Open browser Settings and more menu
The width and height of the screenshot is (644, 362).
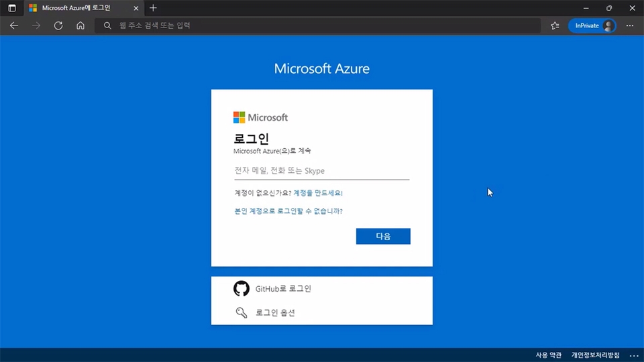(x=630, y=25)
